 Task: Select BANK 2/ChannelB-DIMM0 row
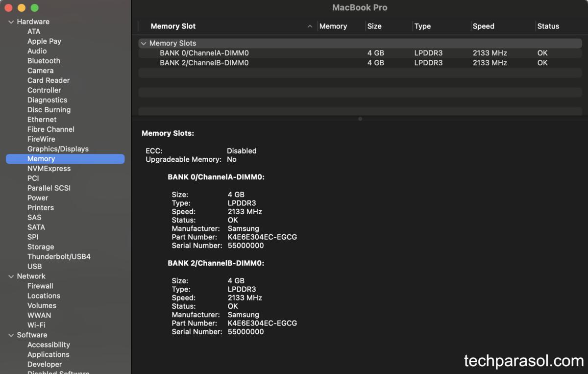204,63
